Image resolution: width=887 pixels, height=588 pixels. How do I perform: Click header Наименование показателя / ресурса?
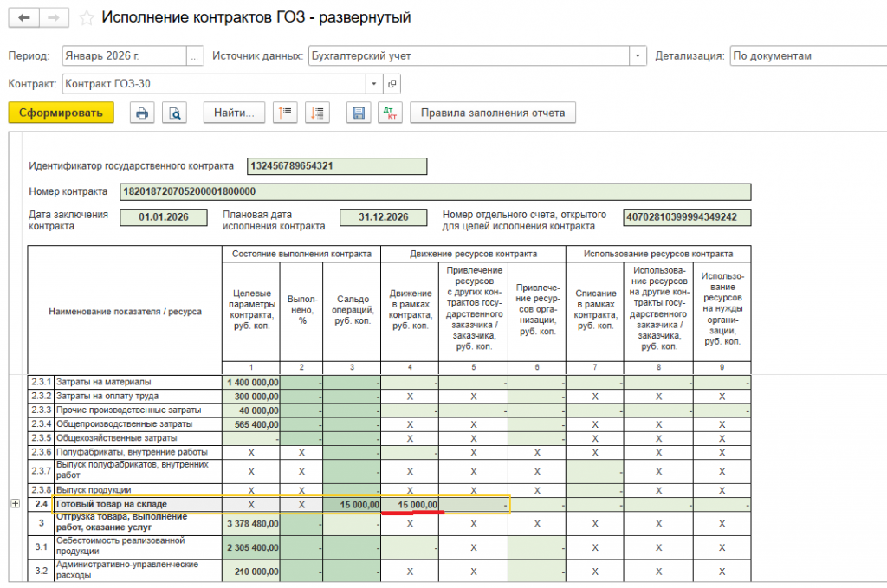[x=125, y=312]
